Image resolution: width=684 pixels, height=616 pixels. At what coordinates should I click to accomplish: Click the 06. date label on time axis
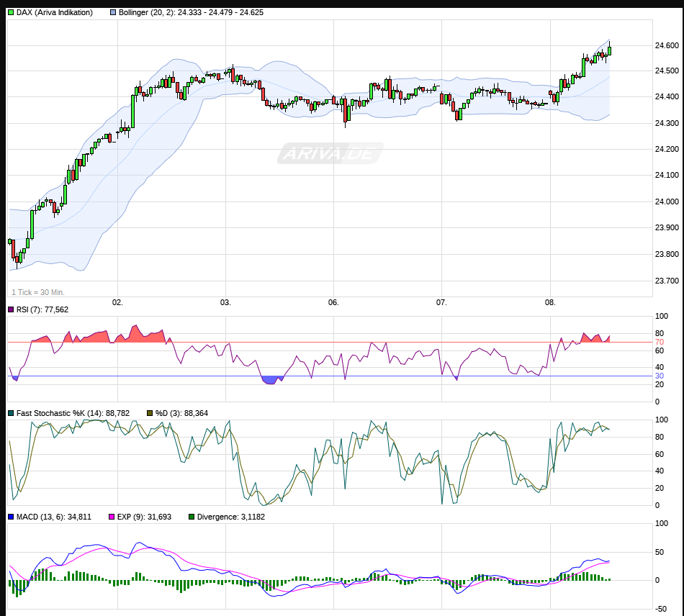pyautogui.click(x=333, y=303)
